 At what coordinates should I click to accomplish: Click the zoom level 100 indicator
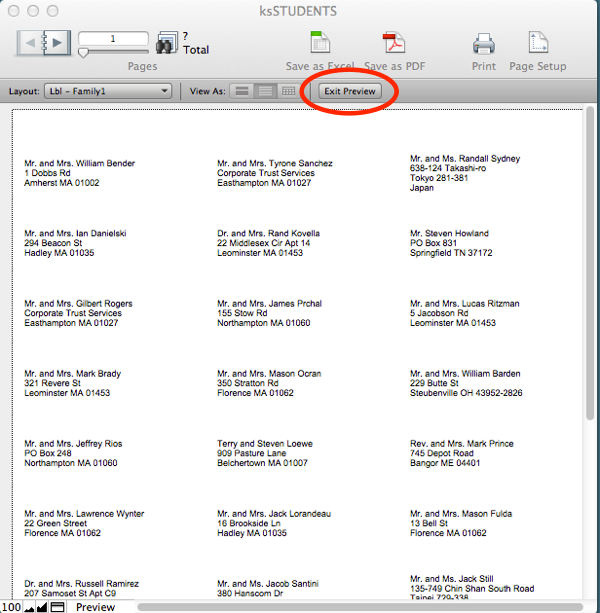[10, 606]
